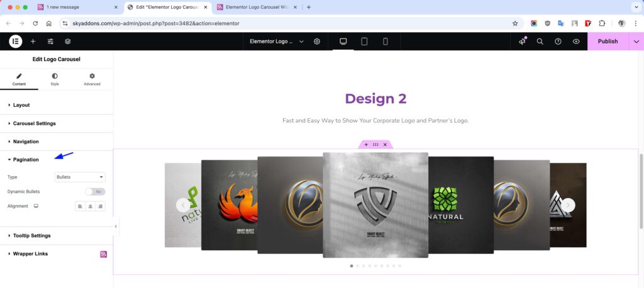Switch to the Advanced tab
Viewport: 644px width, 288px height.
click(x=92, y=79)
